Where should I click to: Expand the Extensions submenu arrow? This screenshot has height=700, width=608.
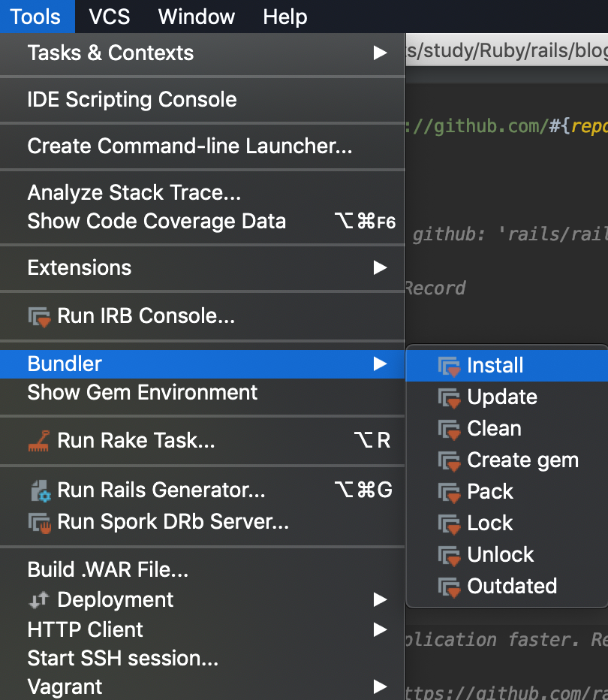381,267
